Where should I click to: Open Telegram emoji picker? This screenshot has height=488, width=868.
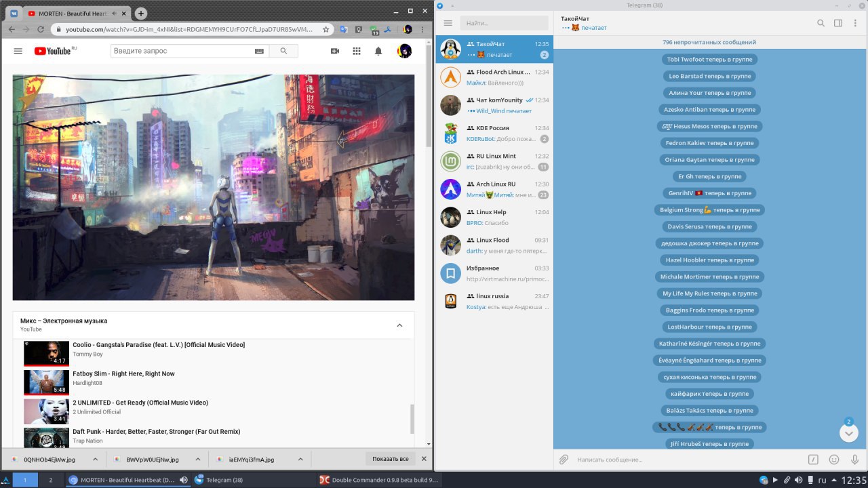(834, 460)
